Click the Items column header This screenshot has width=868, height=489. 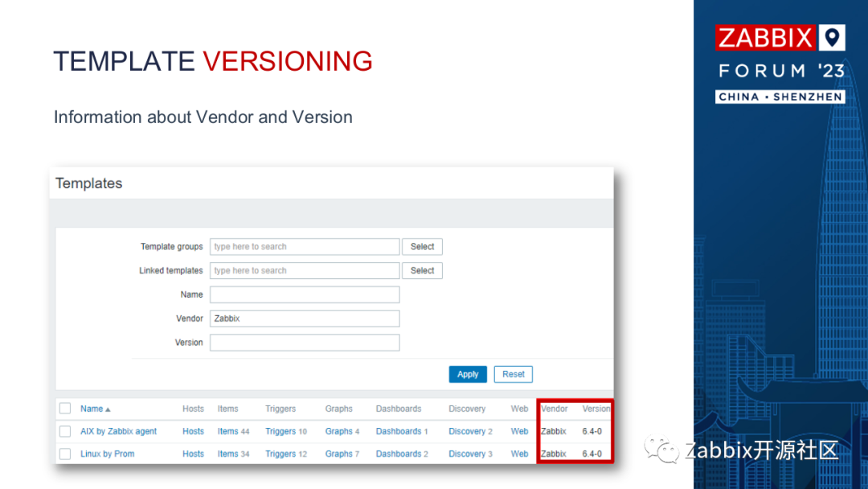pyautogui.click(x=227, y=409)
